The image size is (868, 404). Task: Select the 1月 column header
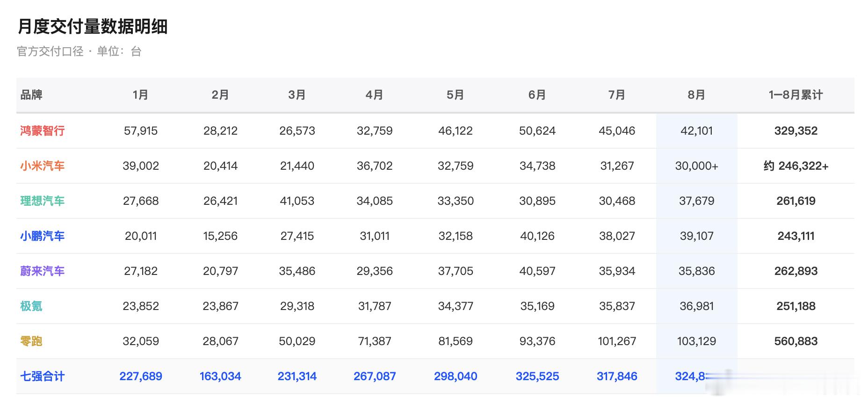[141, 95]
